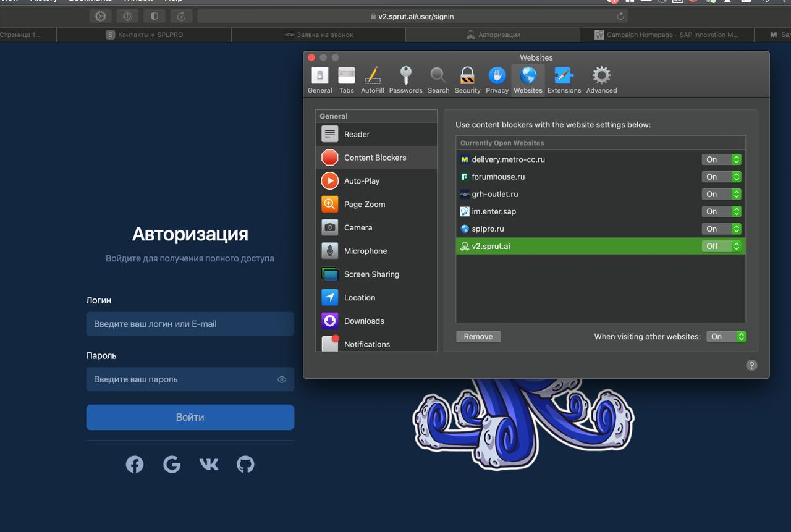Click the gear extension icon in toolbar
Image resolution: width=791 pixels, height=532 pixels.
coord(101,17)
